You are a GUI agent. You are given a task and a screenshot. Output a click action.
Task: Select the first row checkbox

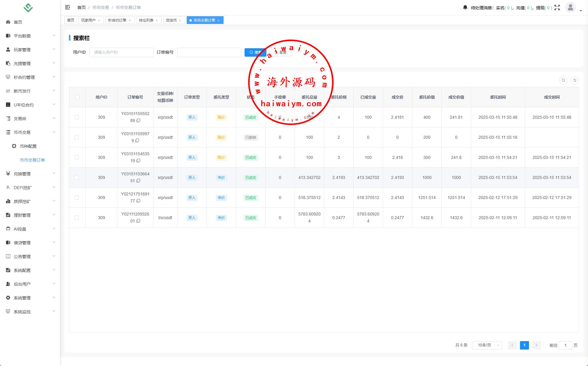(77, 117)
